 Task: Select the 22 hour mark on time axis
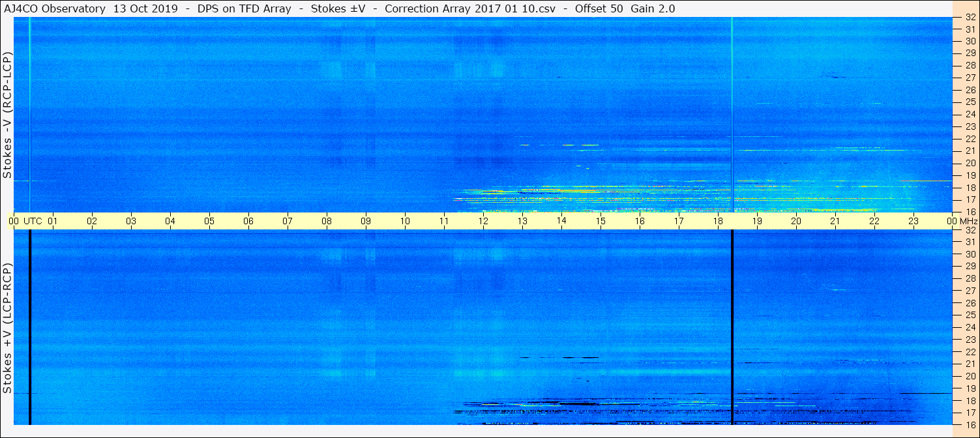coord(874,221)
